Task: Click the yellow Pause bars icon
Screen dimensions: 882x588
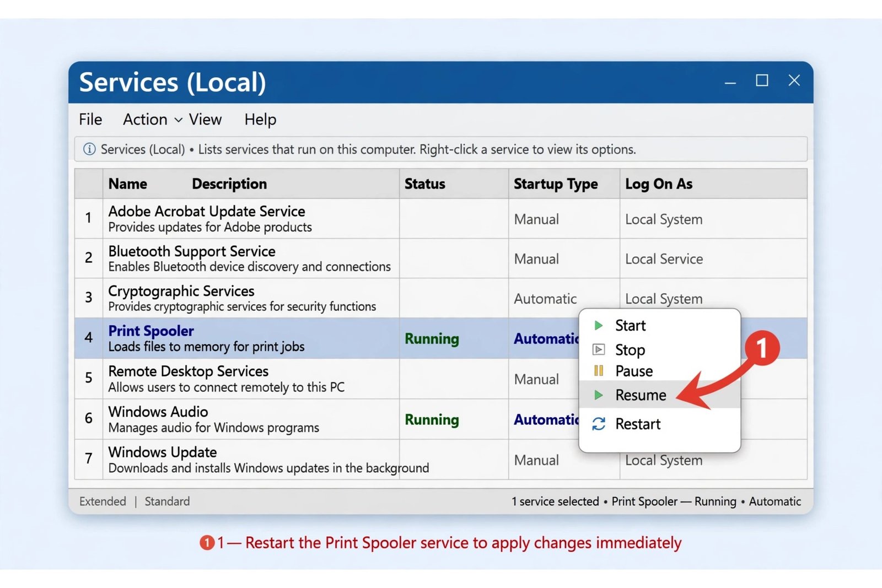Action: click(x=598, y=371)
